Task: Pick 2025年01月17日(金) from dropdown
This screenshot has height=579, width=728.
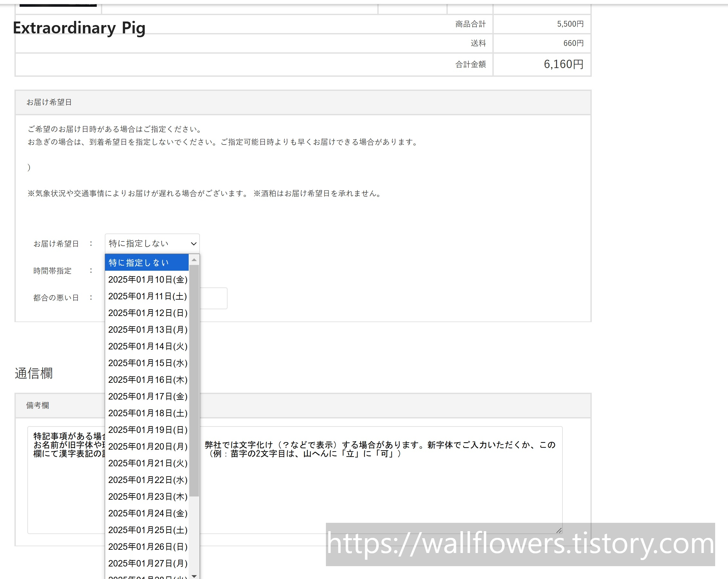Action: pyautogui.click(x=147, y=396)
